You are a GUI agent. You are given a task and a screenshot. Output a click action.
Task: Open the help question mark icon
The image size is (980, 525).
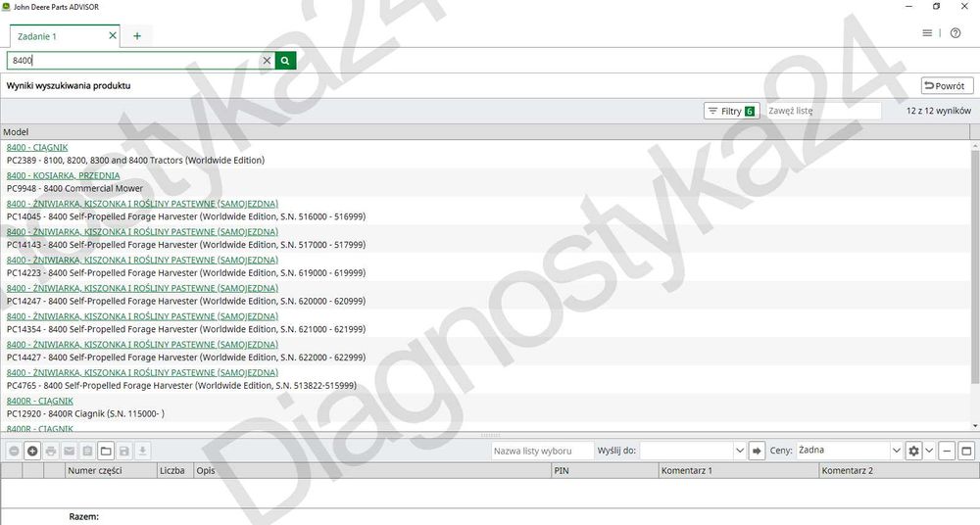pyautogui.click(x=955, y=33)
